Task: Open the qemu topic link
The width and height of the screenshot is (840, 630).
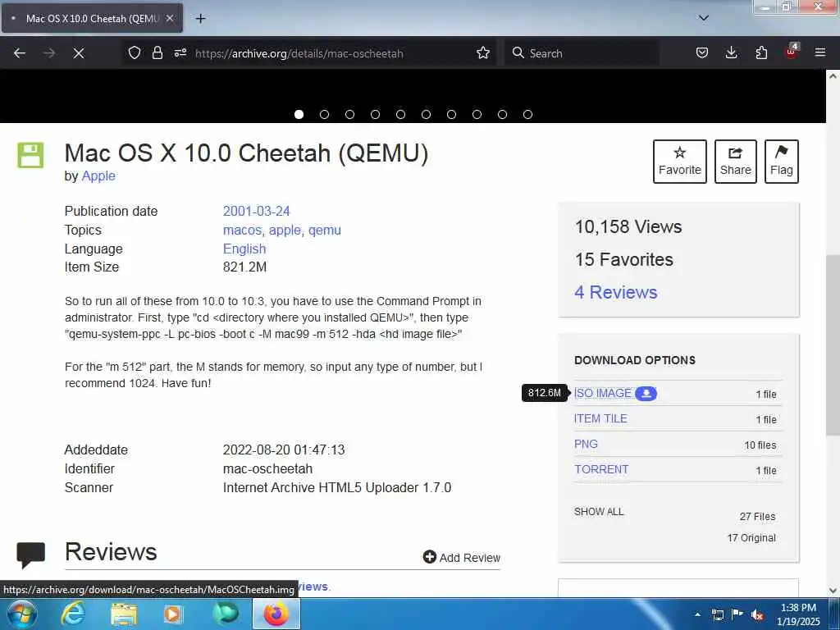Action: 325,230
